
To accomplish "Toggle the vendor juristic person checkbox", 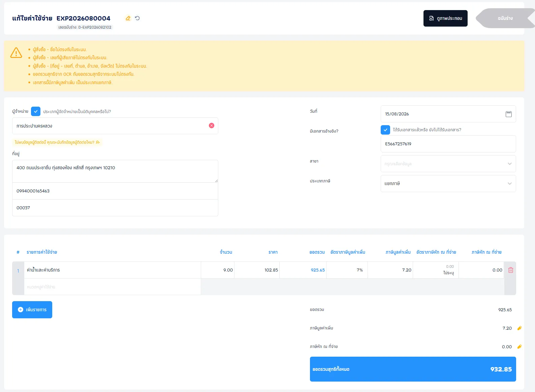I will (36, 111).
